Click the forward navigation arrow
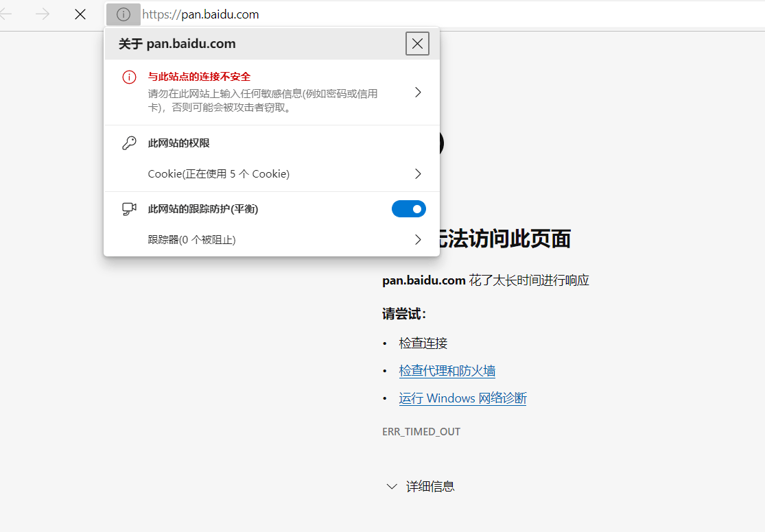This screenshot has height=532, width=765. [x=43, y=14]
